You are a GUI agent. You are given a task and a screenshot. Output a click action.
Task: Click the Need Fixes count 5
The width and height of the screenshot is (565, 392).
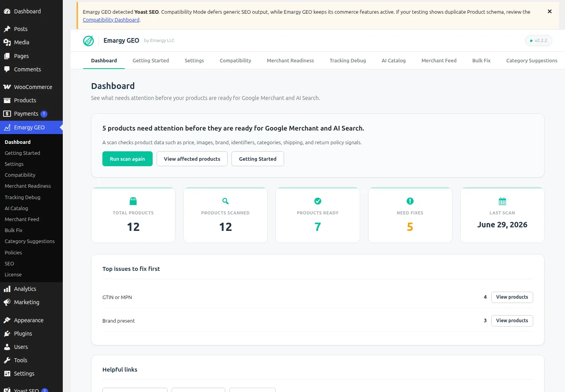click(410, 227)
